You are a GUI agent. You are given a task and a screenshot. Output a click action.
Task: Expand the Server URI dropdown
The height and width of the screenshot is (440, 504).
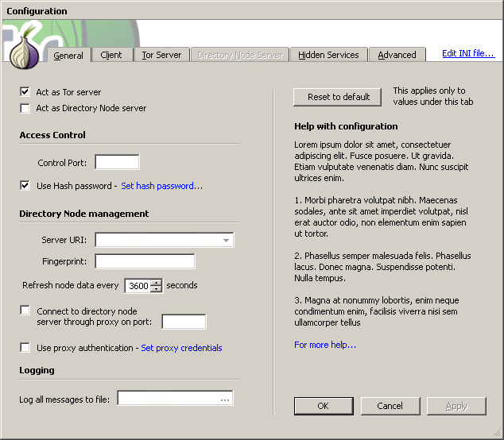point(227,240)
